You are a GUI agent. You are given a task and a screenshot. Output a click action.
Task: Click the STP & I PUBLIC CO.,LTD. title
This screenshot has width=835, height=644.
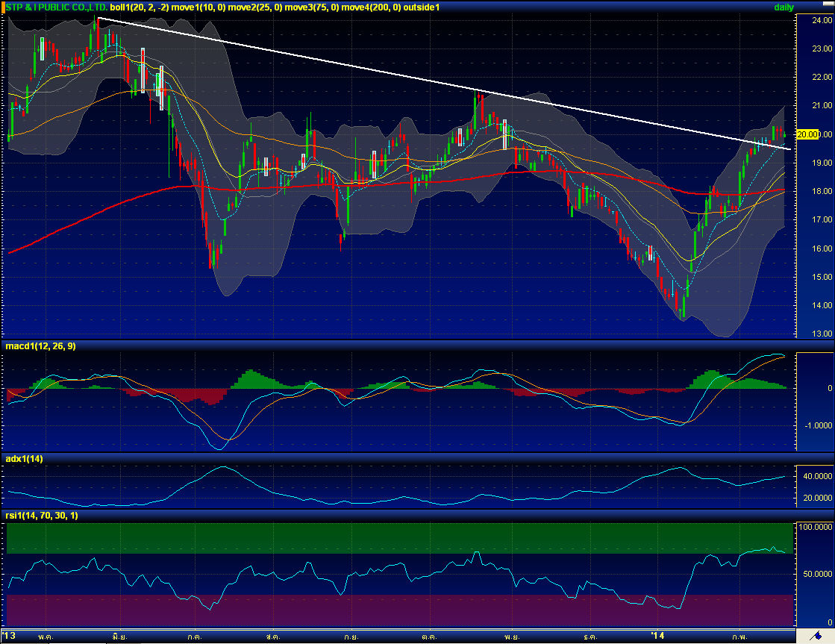point(57,7)
